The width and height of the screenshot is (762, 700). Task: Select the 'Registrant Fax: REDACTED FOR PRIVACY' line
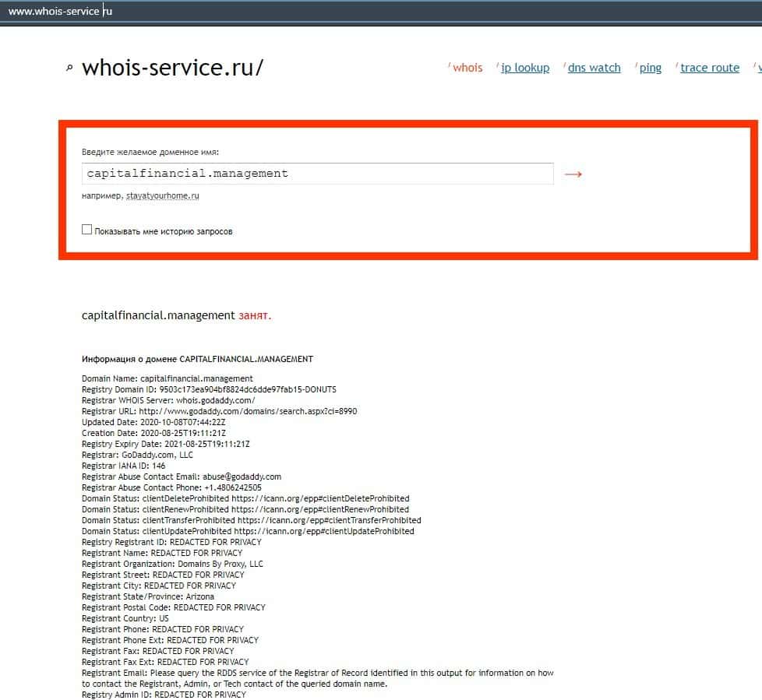click(158, 651)
